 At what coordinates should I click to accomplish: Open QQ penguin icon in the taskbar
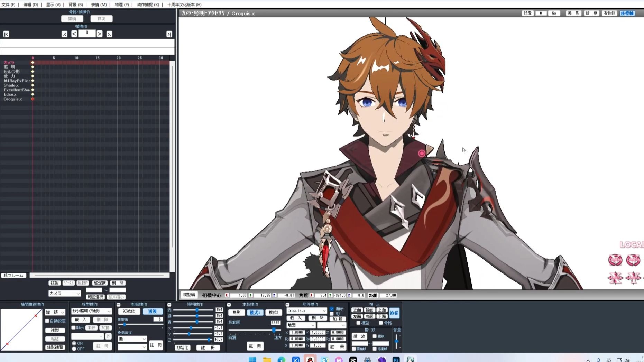(x=310, y=359)
